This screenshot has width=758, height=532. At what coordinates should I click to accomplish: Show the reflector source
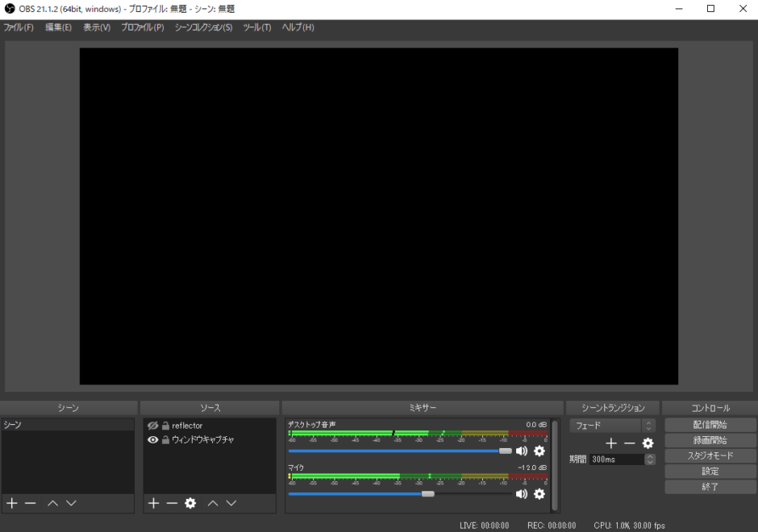[153, 425]
